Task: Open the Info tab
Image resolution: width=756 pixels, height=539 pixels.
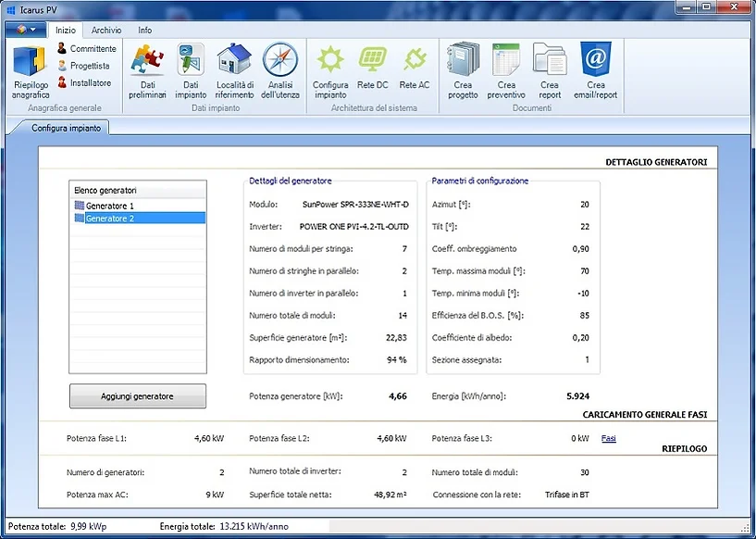Action: tap(144, 30)
